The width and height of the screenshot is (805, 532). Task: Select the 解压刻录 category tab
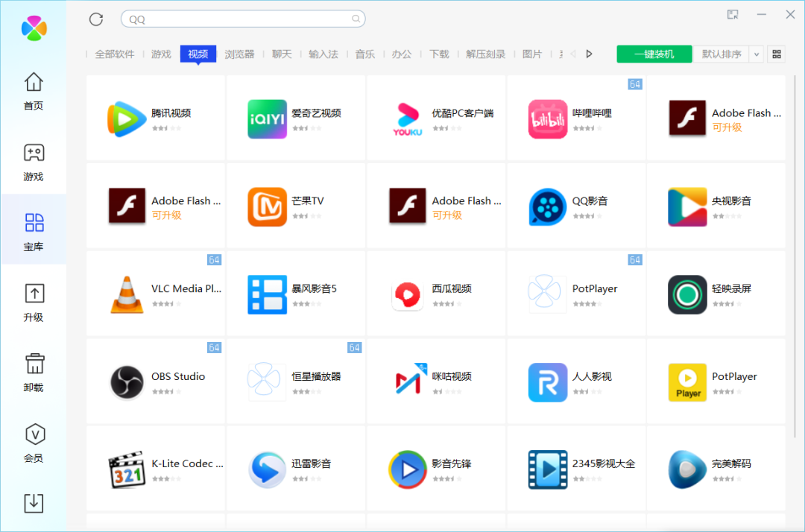click(x=486, y=54)
